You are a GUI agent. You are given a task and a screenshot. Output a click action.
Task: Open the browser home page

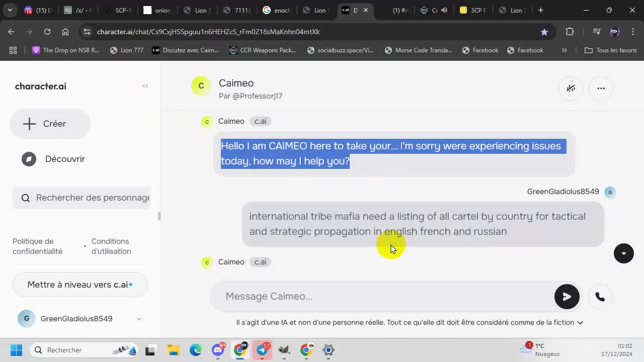click(x=65, y=32)
